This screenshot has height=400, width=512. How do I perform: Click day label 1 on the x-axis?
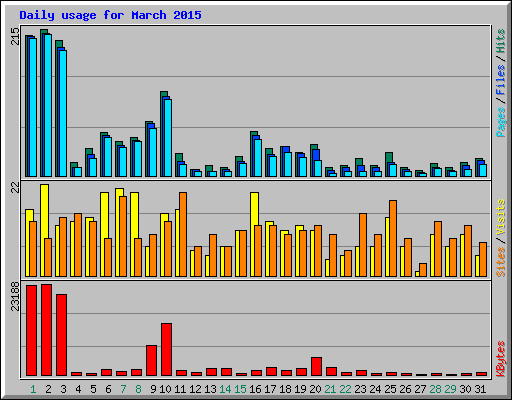pyautogui.click(x=33, y=389)
